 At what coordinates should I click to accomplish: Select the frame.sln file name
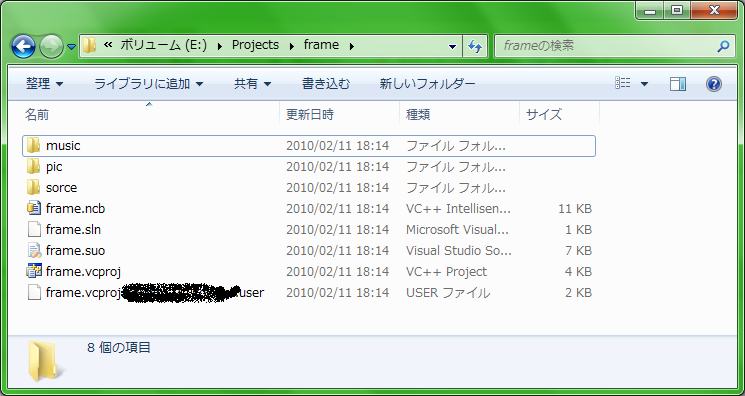(73, 230)
